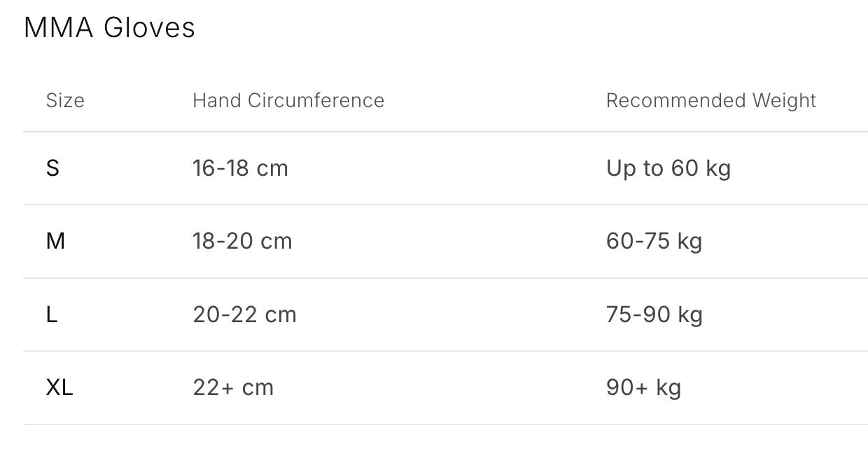The width and height of the screenshot is (868, 449).
Task: Click the 90+ kg weight cell
Action: (643, 387)
